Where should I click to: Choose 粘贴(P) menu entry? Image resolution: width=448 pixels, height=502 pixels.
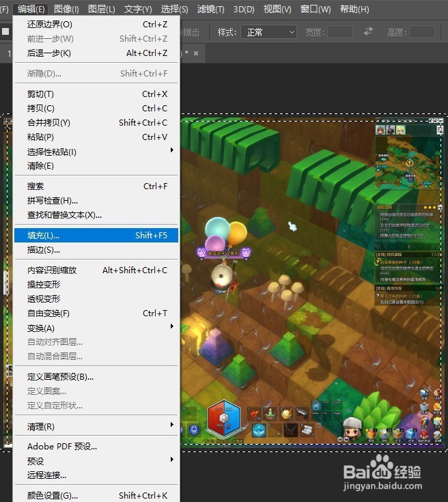96,137
